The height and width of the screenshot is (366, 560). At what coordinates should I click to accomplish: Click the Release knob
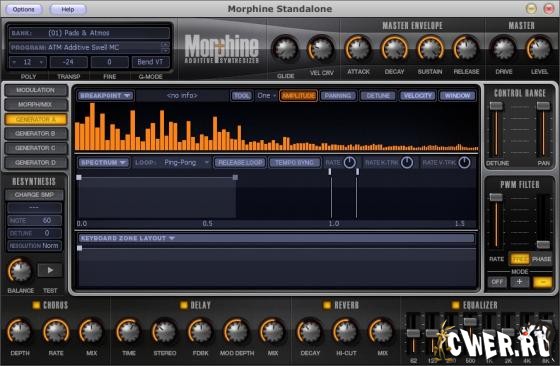click(x=466, y=48)
